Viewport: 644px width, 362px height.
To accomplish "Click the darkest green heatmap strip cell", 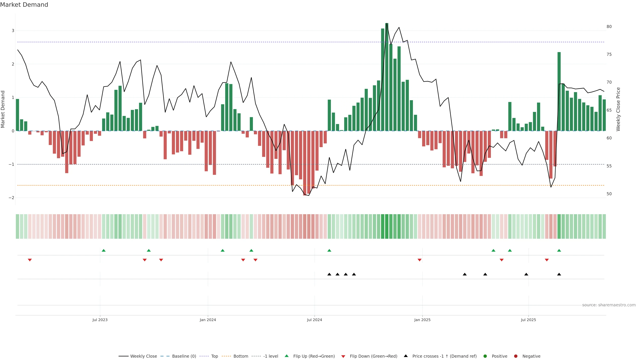I will coord(387,226).
